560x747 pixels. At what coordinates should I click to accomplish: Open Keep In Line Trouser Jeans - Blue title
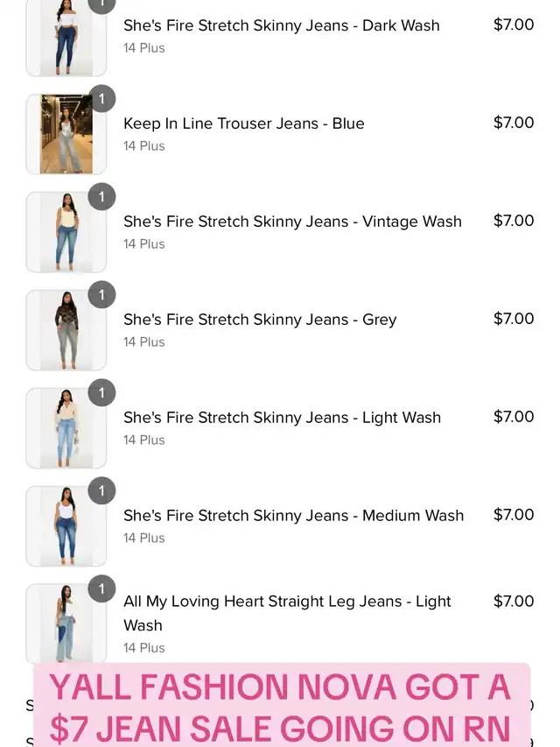[x=243, y=123]
